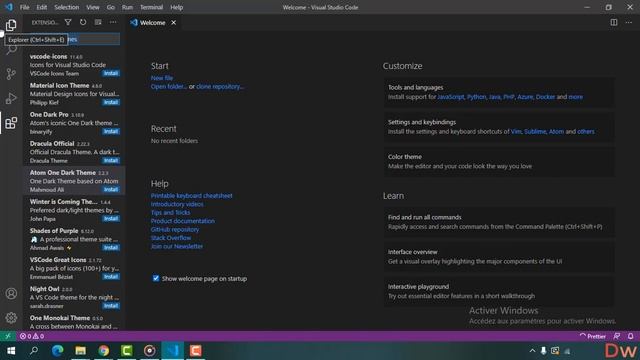Screen dimensions: 640x360
Task: Open Stack Overflow link
Action: (x=171, y=238)
